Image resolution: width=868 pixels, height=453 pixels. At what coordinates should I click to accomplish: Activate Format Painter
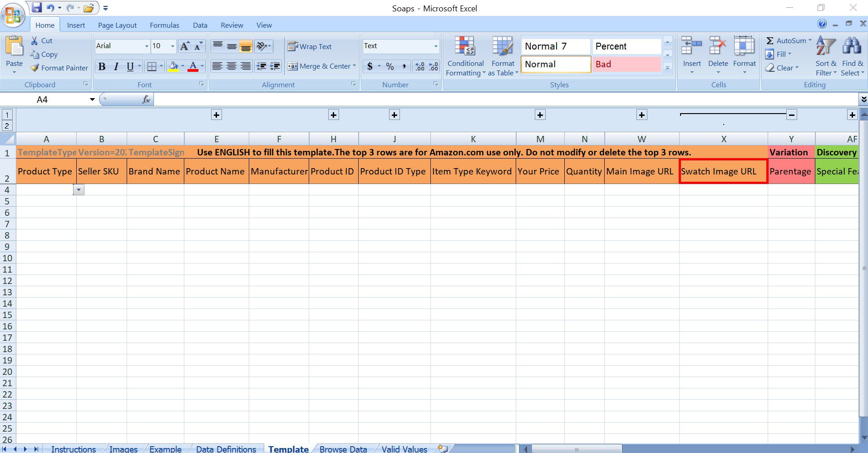point(59,68)
